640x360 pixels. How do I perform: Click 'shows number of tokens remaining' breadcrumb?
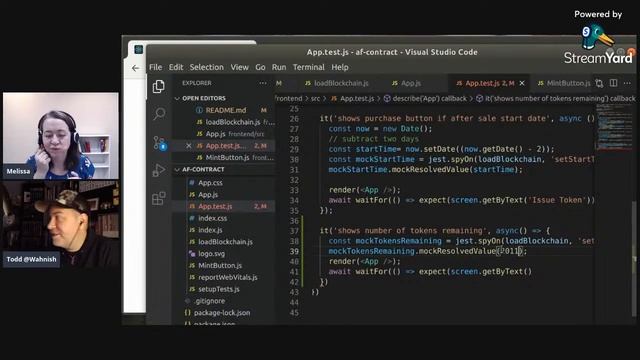(556, 98)
